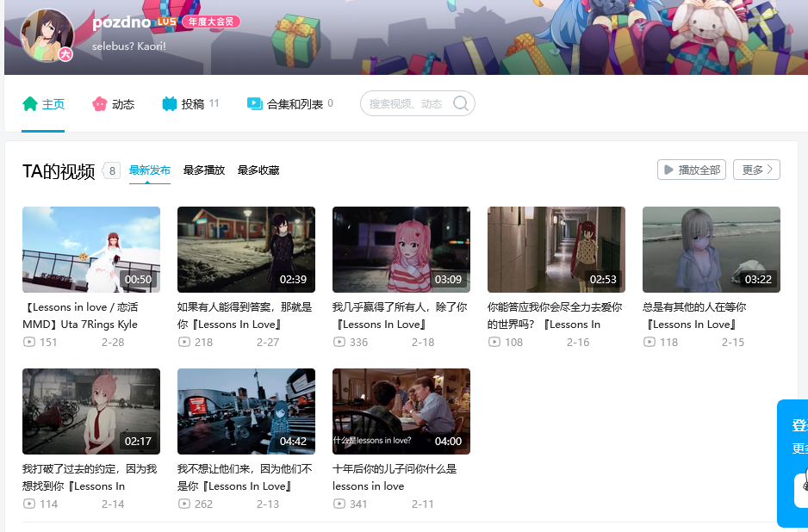Screen dimensions: 808x532
Task: Open the 03:22 beach video thumbnail
Action: [712, 250]
